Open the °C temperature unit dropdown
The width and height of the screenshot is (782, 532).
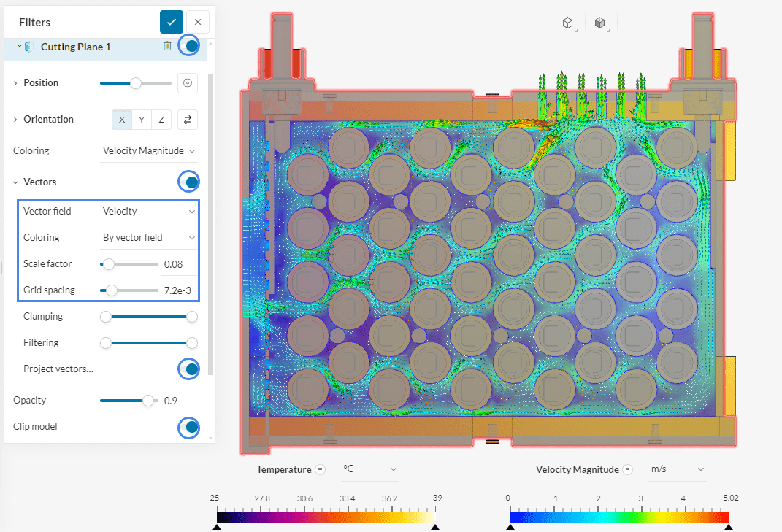(x=370, y=469)
